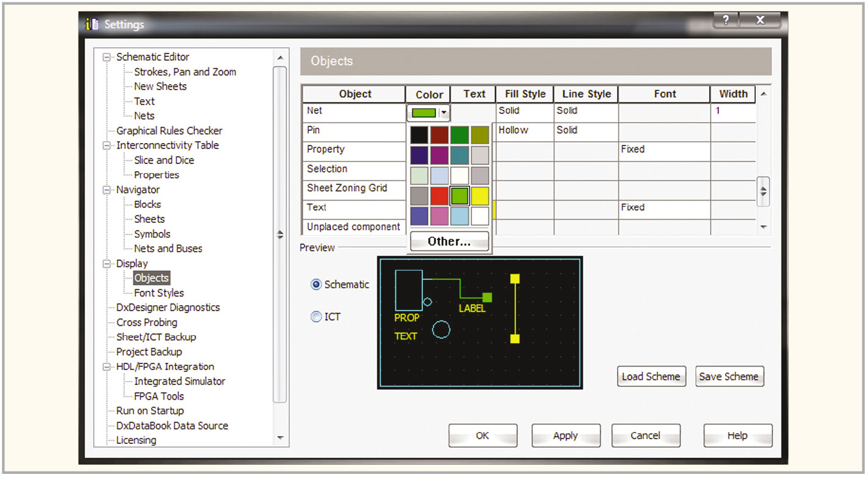Open Font Styles under Display
Screen dimensions: 868x477
[x=158, y=293]
